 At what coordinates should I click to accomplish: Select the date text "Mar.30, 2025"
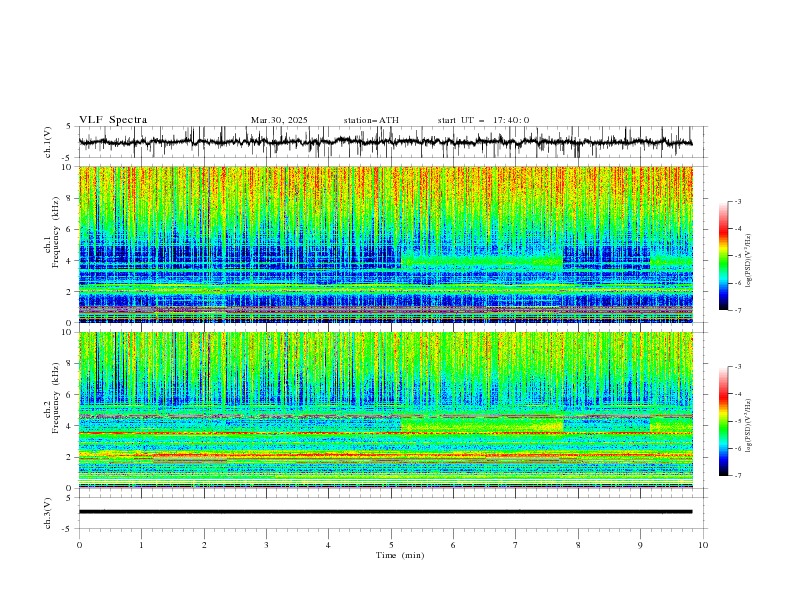279,120
